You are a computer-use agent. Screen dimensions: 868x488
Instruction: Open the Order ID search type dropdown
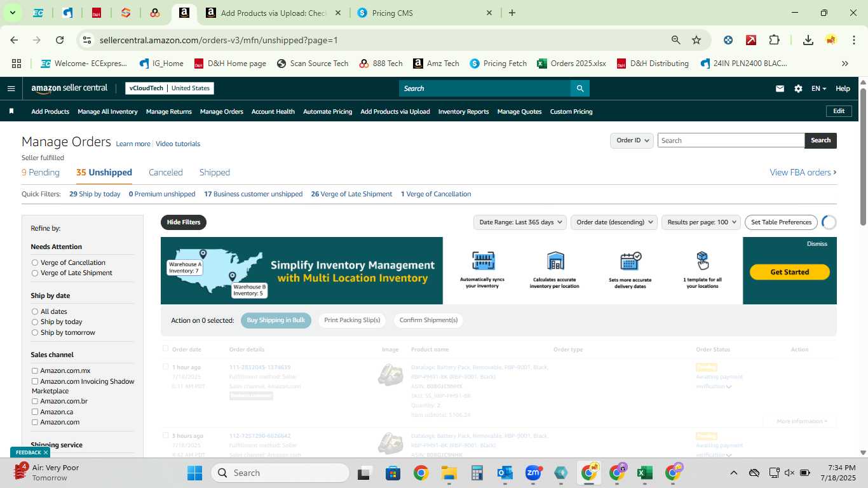(x=632, y=140)
